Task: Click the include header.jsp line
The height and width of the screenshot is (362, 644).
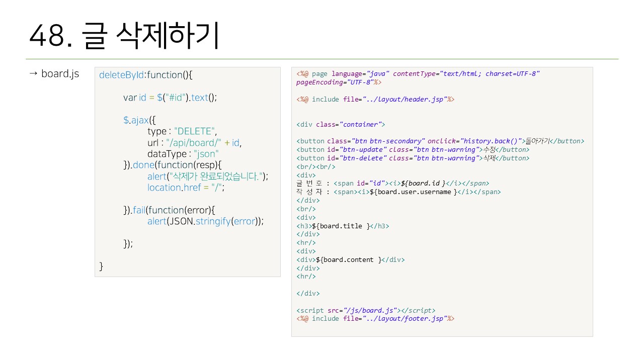Action: click(375, 99)
